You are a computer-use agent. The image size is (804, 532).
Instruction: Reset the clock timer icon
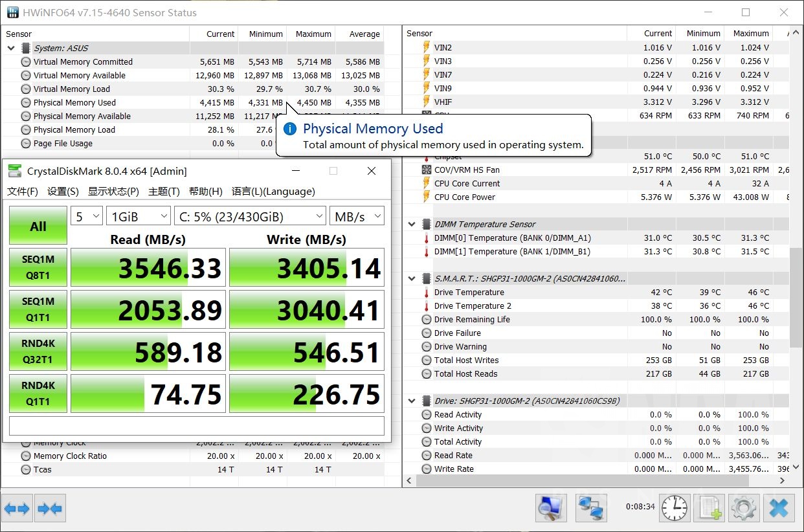(675, 509)
